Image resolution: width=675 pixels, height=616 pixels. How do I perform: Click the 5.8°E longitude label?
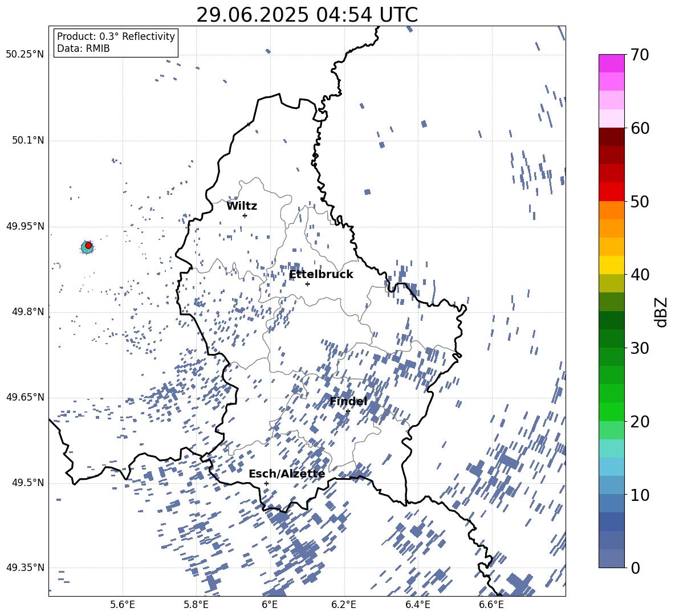(196, 605)
